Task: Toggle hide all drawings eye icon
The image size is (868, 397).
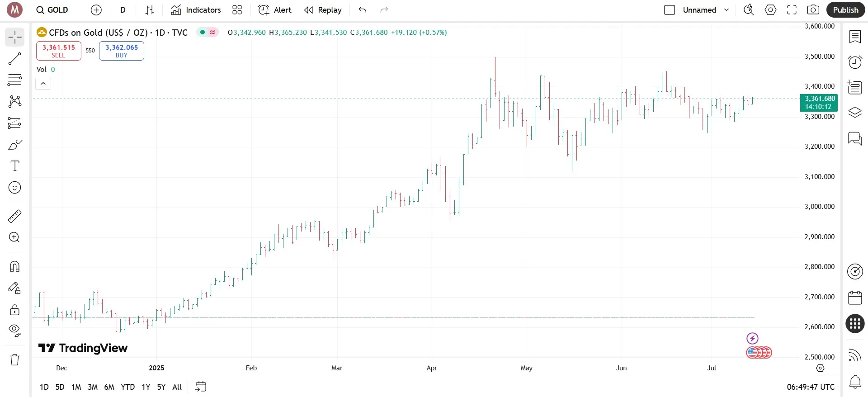Action: point(15,331)
